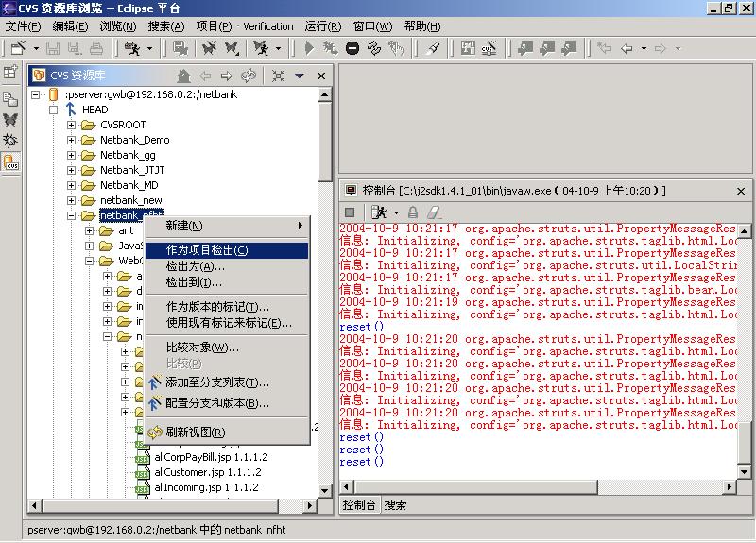Viewport: 756px width, 543px height.
Task: Open the back history dropdown arrow
Action: coord(644,49)
